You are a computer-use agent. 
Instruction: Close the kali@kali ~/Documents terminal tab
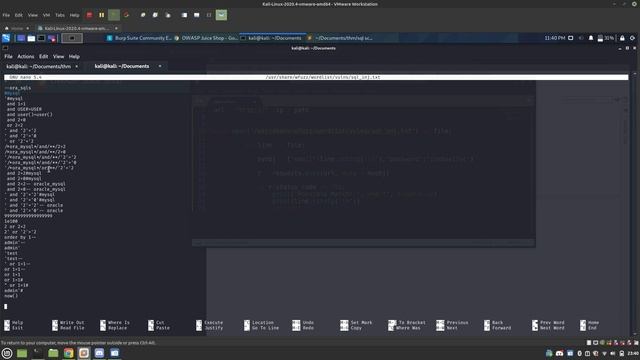pos(160,66)
